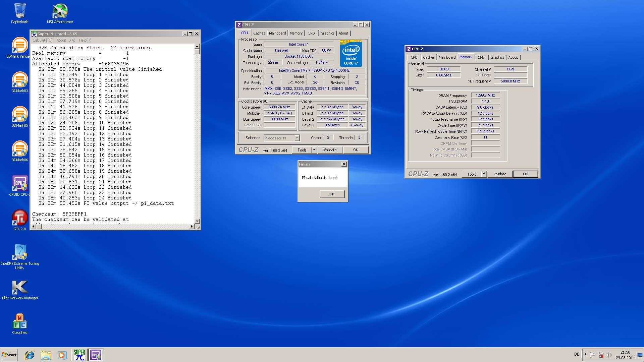
Task: Show hidden tray icons arrow
Action: (585, 355)
